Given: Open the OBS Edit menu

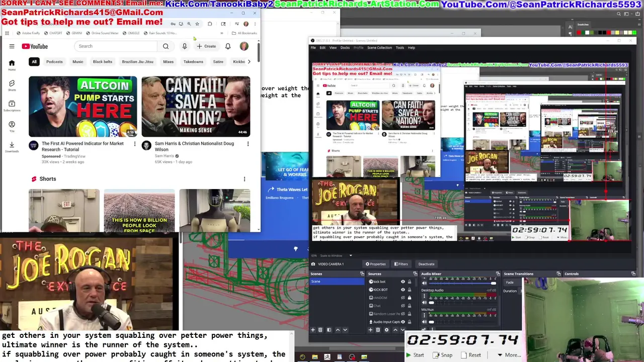Looking at the screenshot, I should point(323,48).
